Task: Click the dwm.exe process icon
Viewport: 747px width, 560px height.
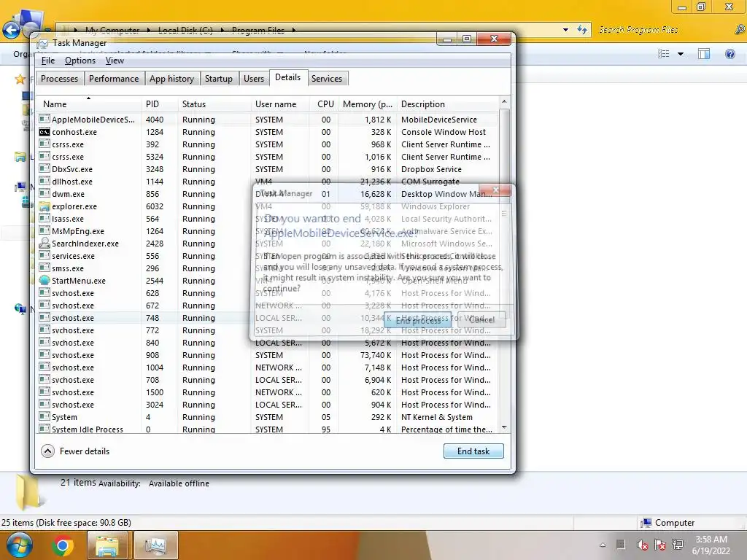Action: 44,193
